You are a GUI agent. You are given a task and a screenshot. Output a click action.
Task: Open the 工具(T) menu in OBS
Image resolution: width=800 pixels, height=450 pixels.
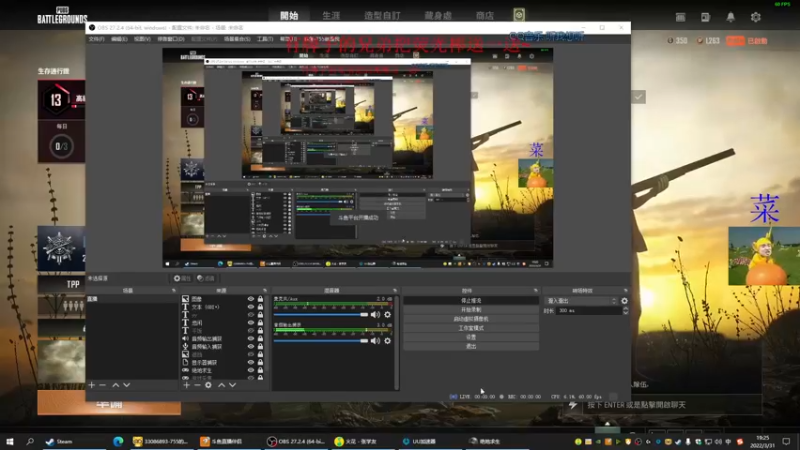[265, 39]
